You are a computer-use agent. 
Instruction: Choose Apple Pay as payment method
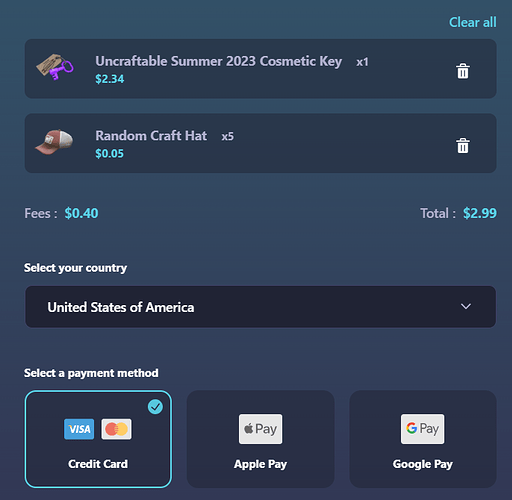click(x=260, y=439)
